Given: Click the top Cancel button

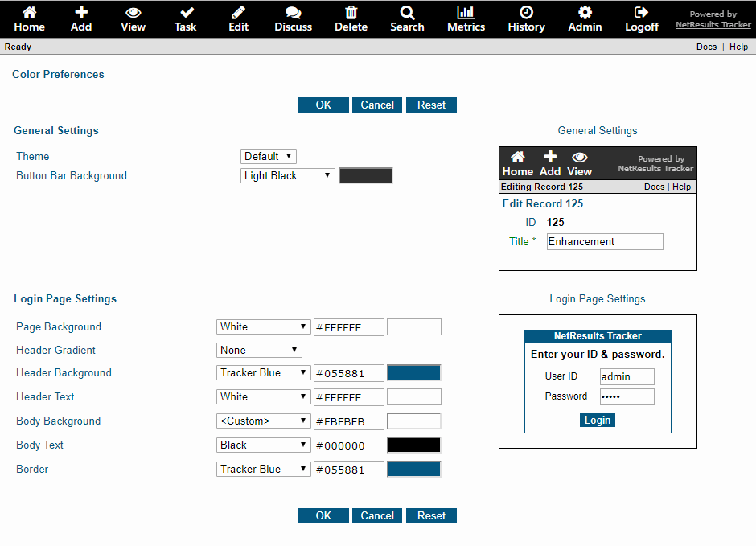Looking at the screenshot, I should (x=377, y=105).
